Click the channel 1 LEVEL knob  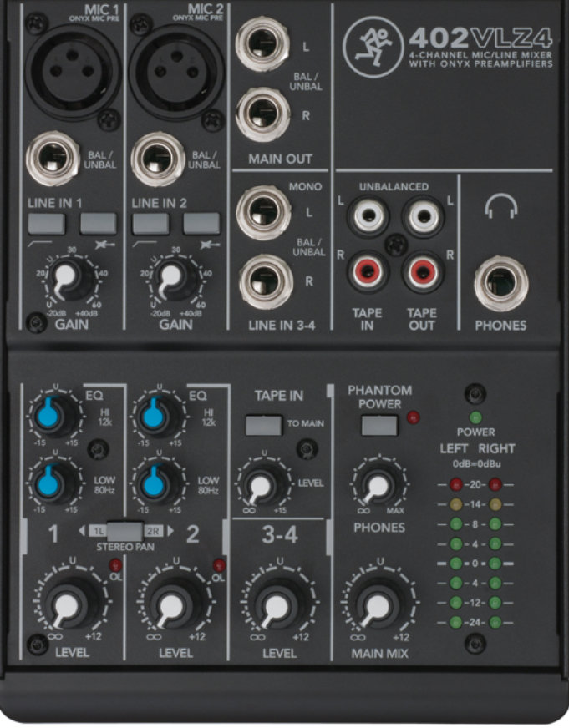coord(70,604)
